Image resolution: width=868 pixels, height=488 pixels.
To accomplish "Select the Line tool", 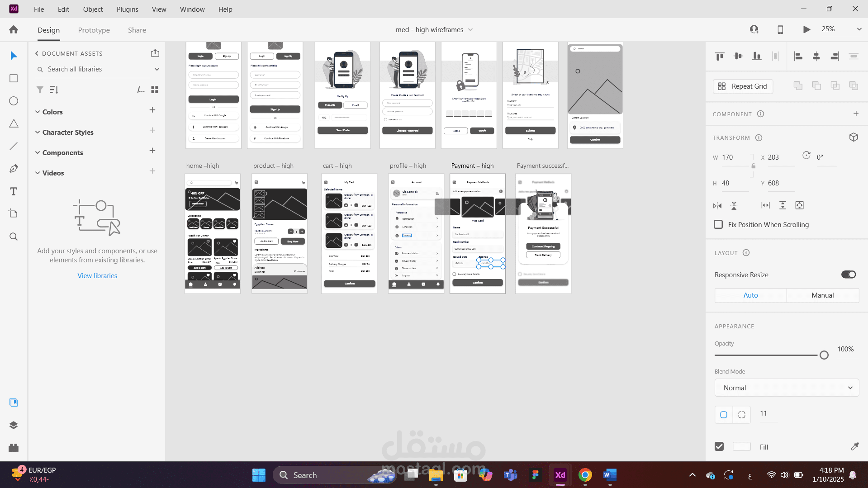I will 14,146.
